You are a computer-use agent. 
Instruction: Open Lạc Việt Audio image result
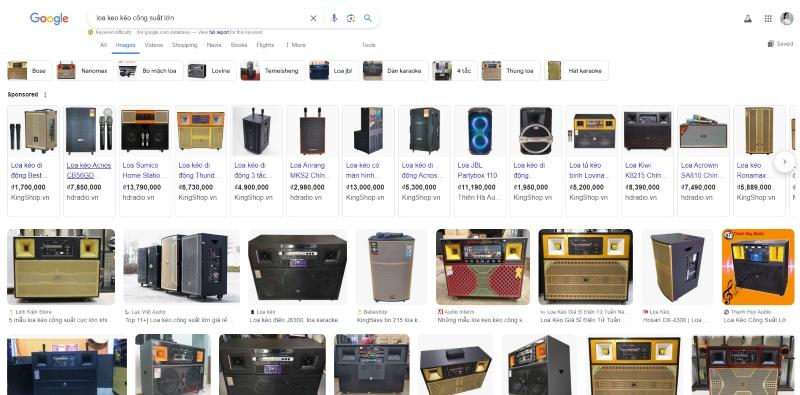coord(182,267)
